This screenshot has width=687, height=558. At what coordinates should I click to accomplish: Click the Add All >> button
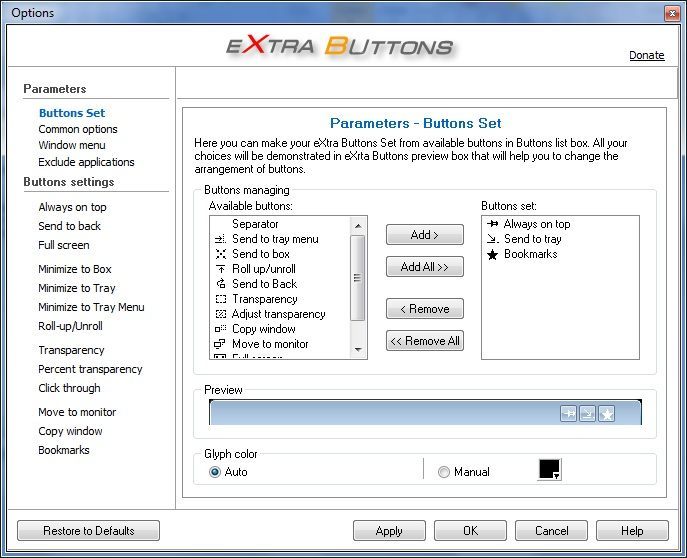pos(425,267)
